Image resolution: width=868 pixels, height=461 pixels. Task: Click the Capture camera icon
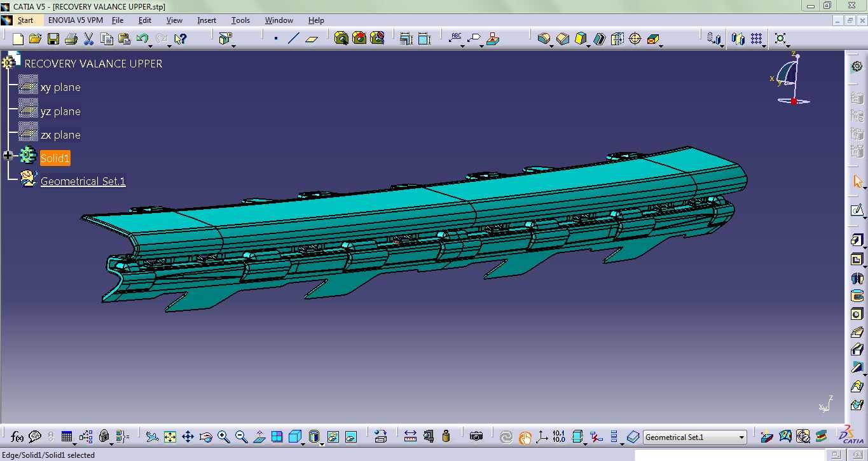[x=476, y=436]
